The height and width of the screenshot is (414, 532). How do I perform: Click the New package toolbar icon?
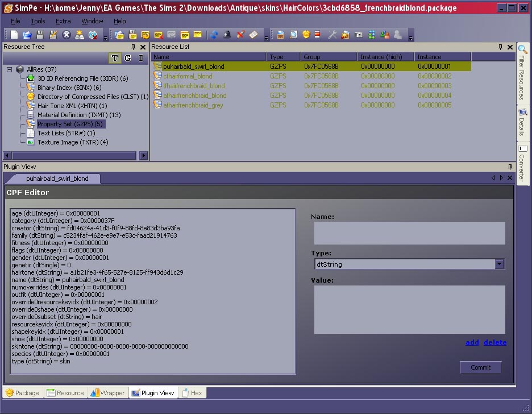[14, 35]
